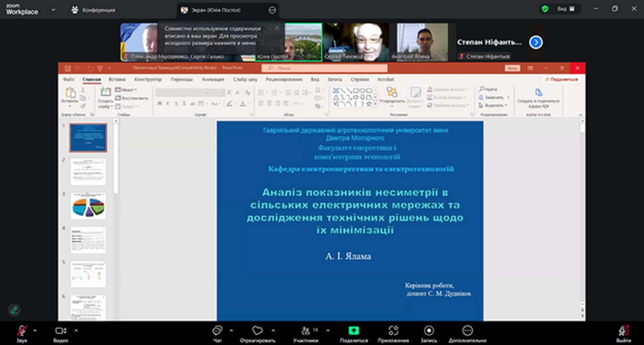Screen dimensions: 644x345
Task: Leave the meeting with Выйти
Action: click(623, 331)
